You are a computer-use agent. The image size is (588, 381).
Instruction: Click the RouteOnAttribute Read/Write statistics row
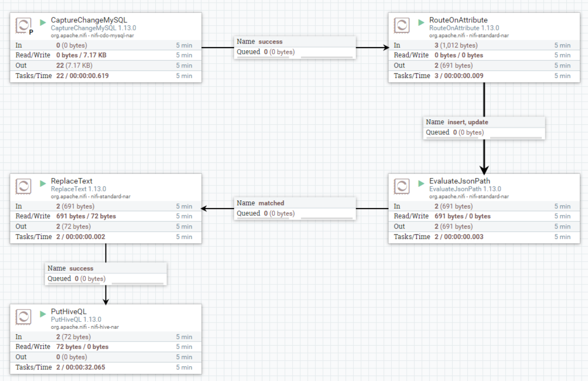click(x=484, y=55)
